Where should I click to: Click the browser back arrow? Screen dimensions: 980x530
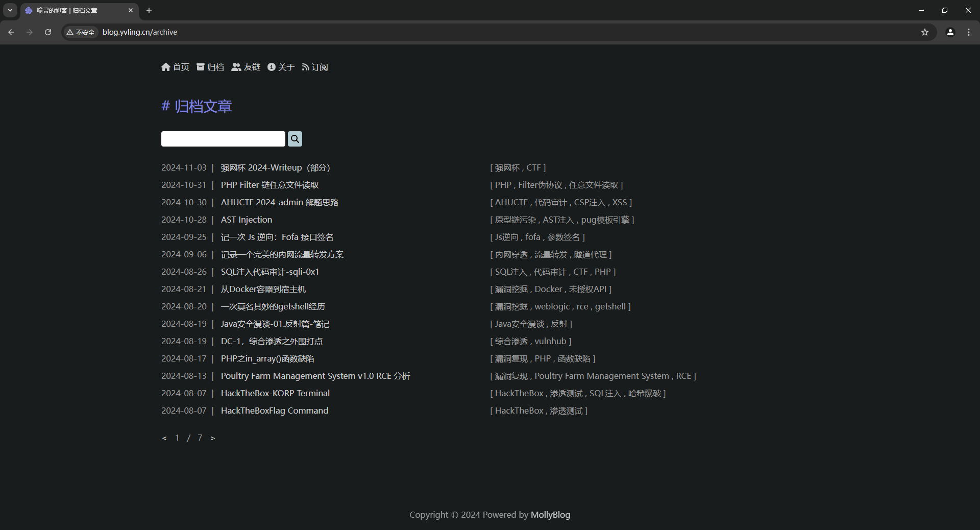pyautogui.click(x=11, y=32)
